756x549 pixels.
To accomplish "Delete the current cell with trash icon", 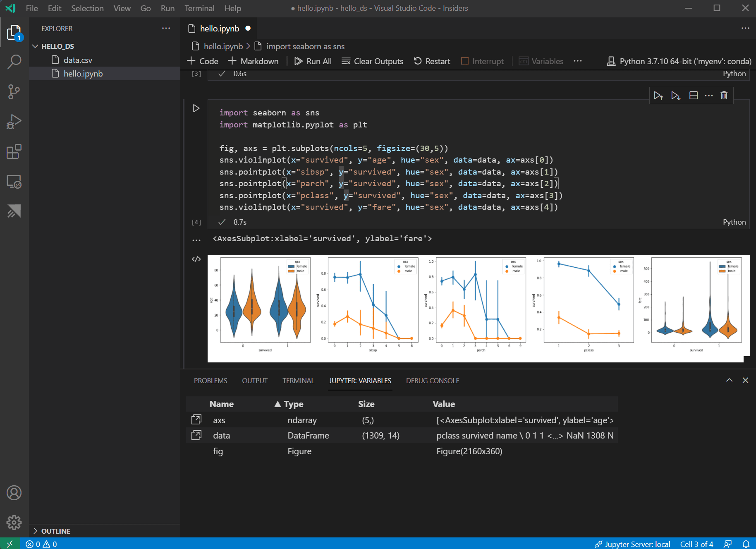I will click(724, 95).
